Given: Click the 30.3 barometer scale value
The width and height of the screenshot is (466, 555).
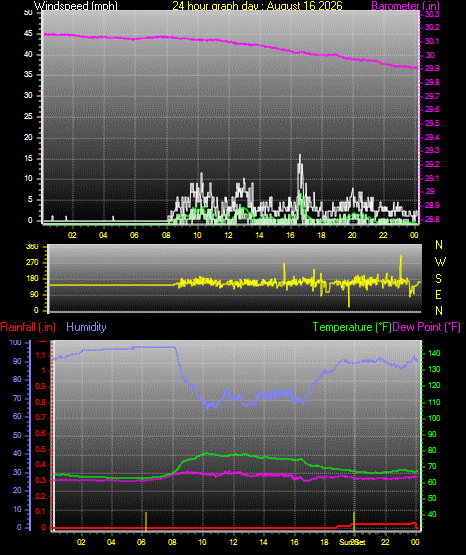Looking at the screenshot, I should [x=432, y=14].
